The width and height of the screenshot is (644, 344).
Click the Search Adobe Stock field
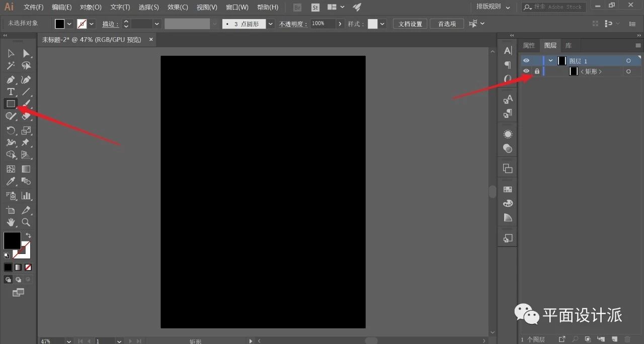tap(553, 7)
